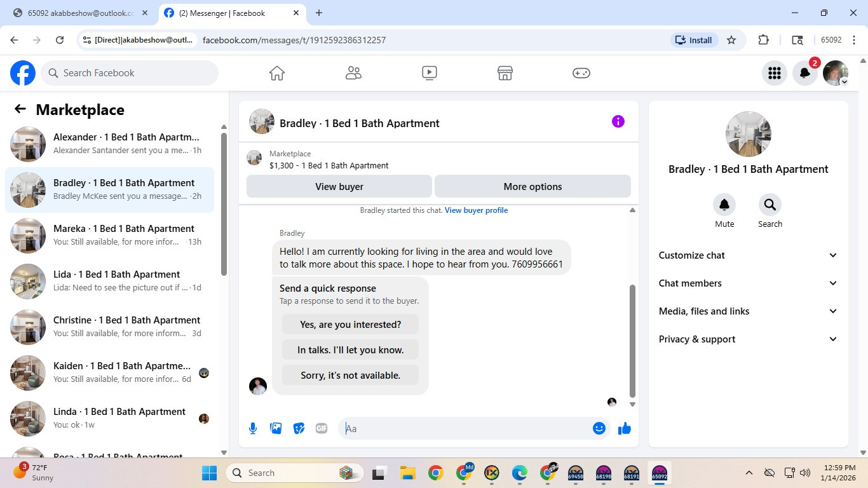Open the emoji picker smiley icon
The width and height of the screenshot is (868, 488).
599,428
